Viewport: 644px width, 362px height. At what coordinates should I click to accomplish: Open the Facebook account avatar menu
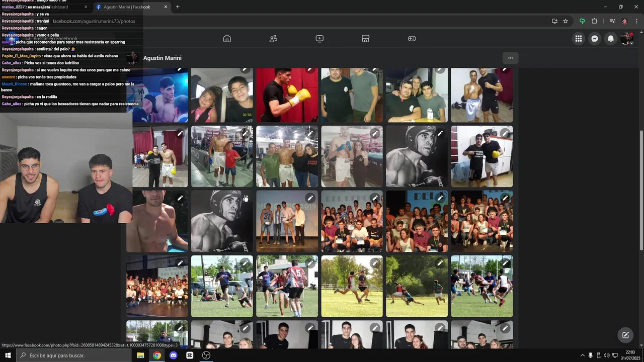pos(627,39)
